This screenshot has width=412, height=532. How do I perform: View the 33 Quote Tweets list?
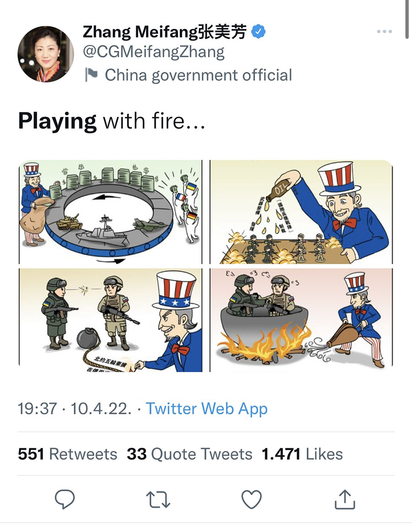(x=190, y=454)
